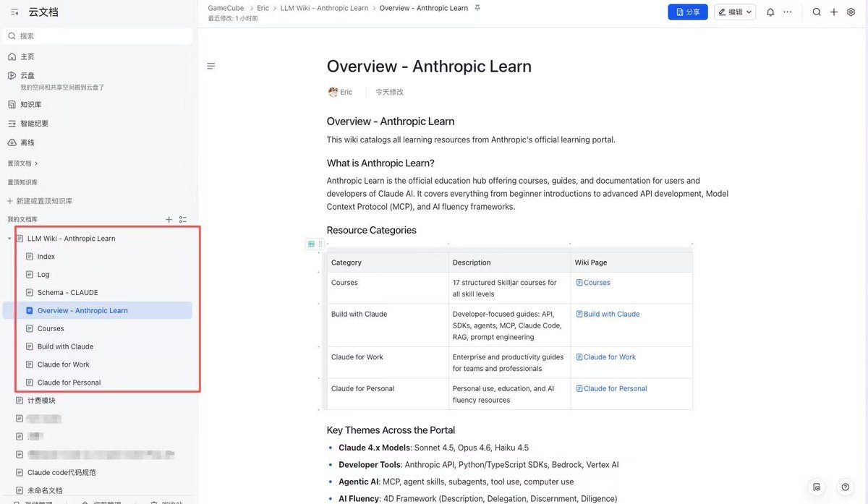868x504 pixels.
Task: Open Claude for Personal in the sidebar tree
Action: (69, 383)
